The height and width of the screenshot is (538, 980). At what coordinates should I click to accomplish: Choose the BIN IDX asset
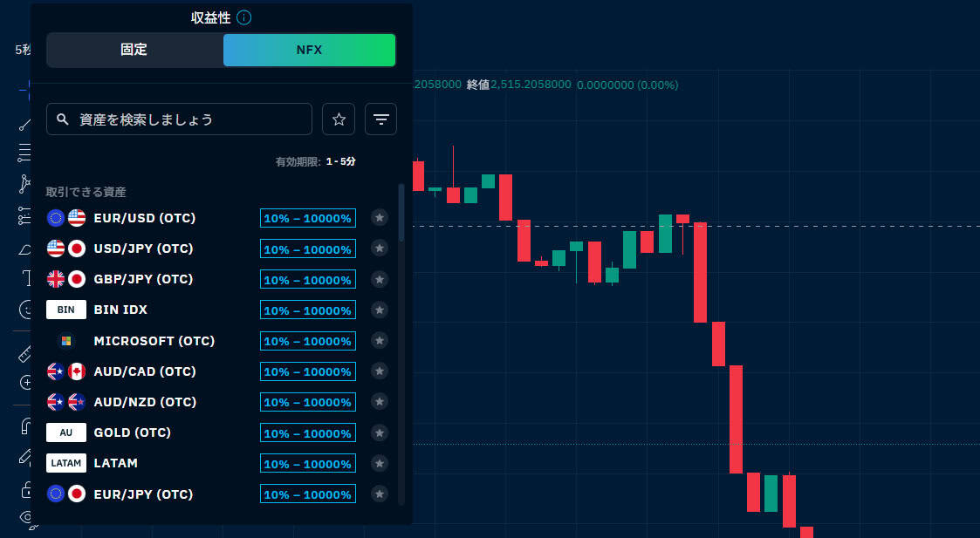coord(120,310)
